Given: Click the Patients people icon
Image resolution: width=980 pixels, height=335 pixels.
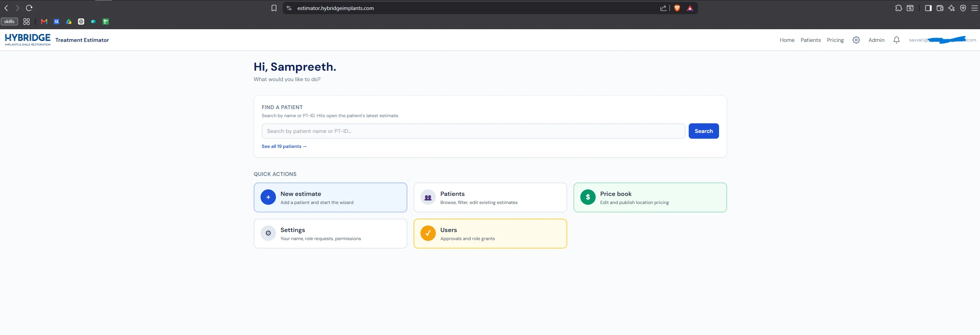Looking at the screenshot, I should pyautogui.click(x=428, y=197).
